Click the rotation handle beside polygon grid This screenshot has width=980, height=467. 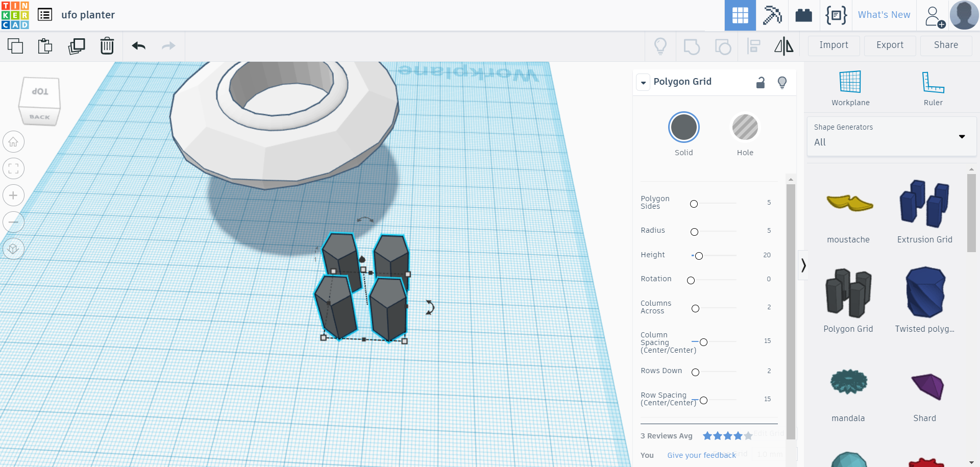pos(430,307)
